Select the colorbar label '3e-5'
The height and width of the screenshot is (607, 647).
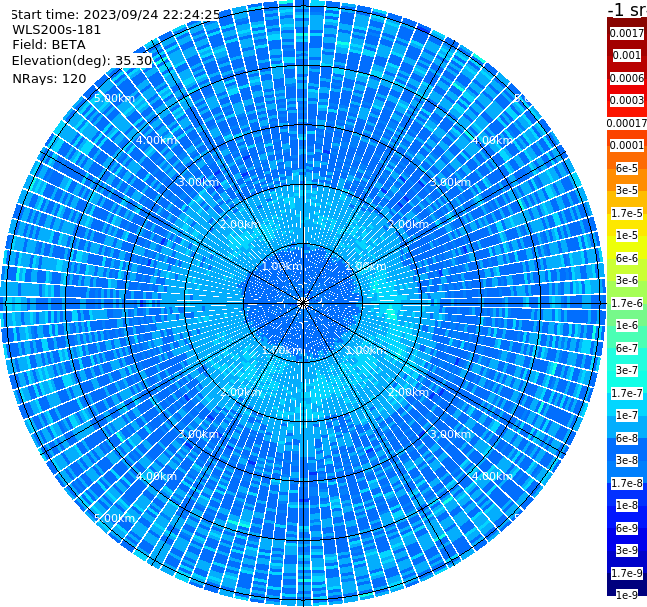(627, 190)
